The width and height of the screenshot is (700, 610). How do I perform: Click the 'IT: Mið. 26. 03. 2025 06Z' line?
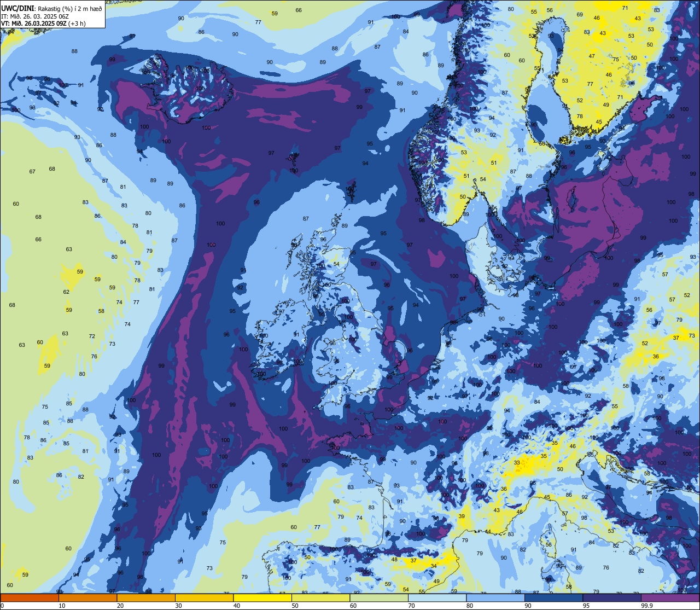pos(35,16)
